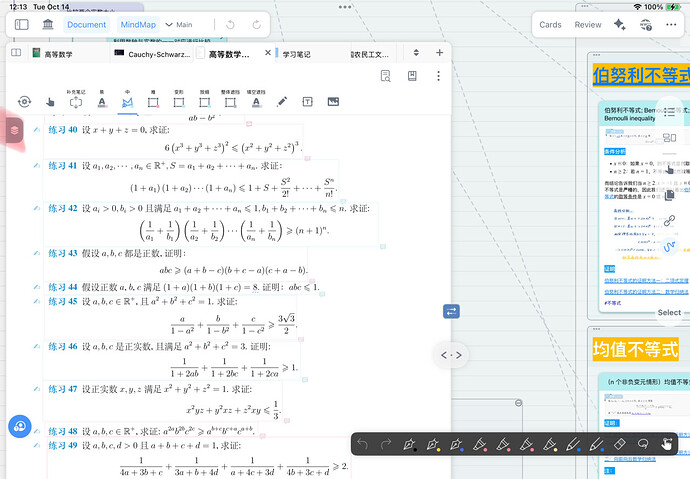The image size is (690, 479).
Task: Add a new document tab
Action: point(440,53)
